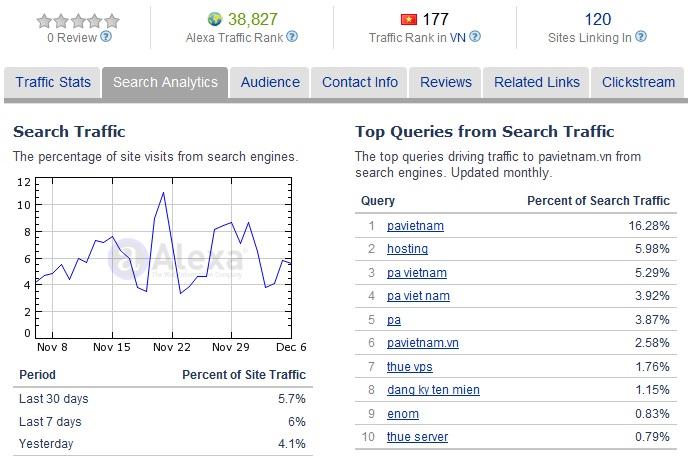
Task: Click the five-star rating icons
Action: tap(78, 20)
